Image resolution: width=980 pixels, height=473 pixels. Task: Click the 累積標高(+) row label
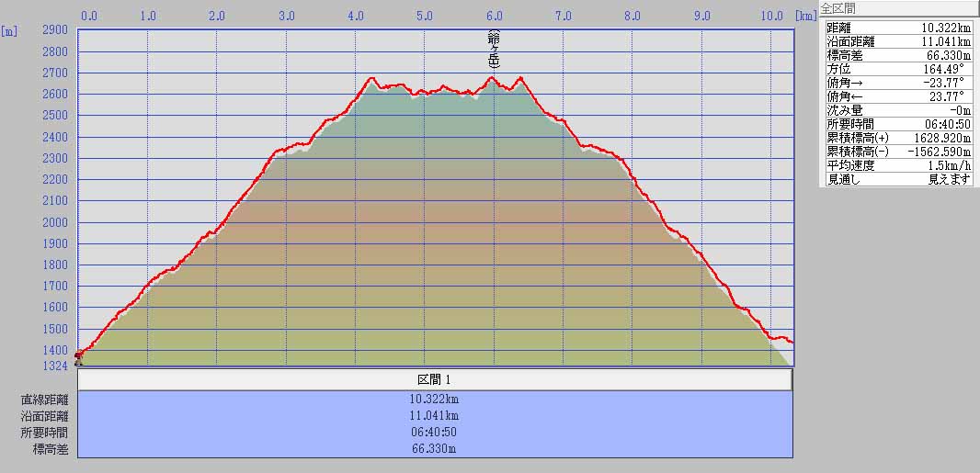point(858,138)
